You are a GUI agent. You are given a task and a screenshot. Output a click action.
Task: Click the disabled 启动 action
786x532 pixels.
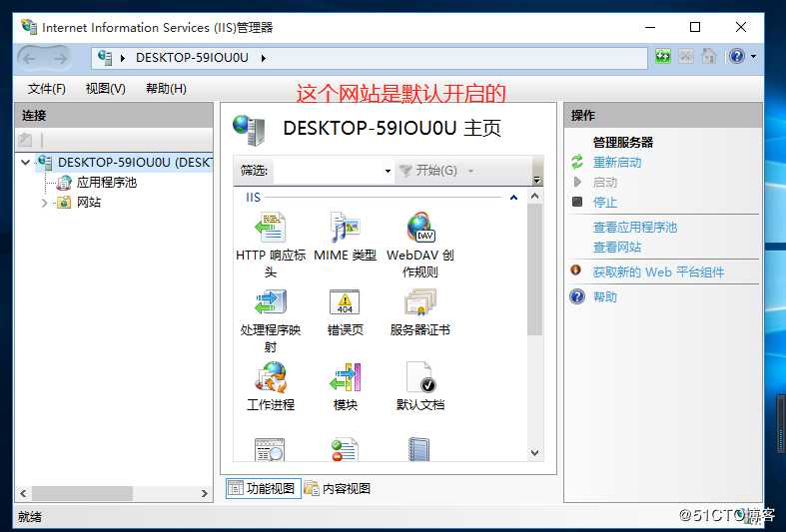(605, 183)
